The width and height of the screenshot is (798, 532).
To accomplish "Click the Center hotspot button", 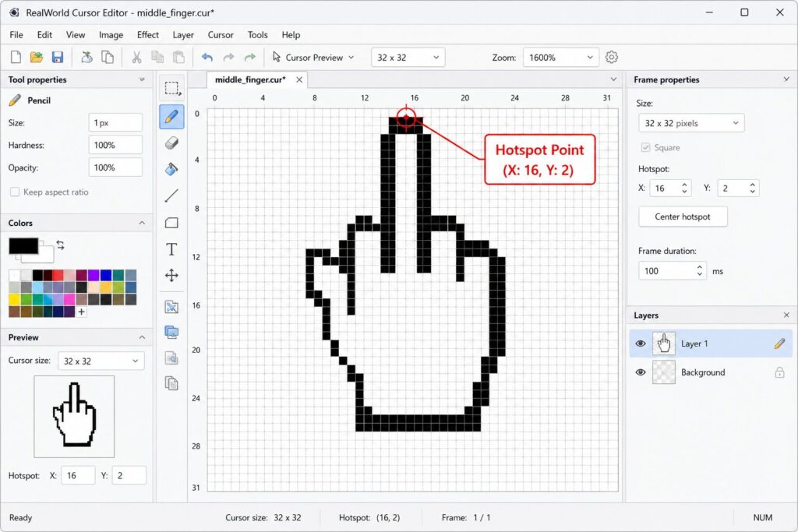I will [683, 217].
